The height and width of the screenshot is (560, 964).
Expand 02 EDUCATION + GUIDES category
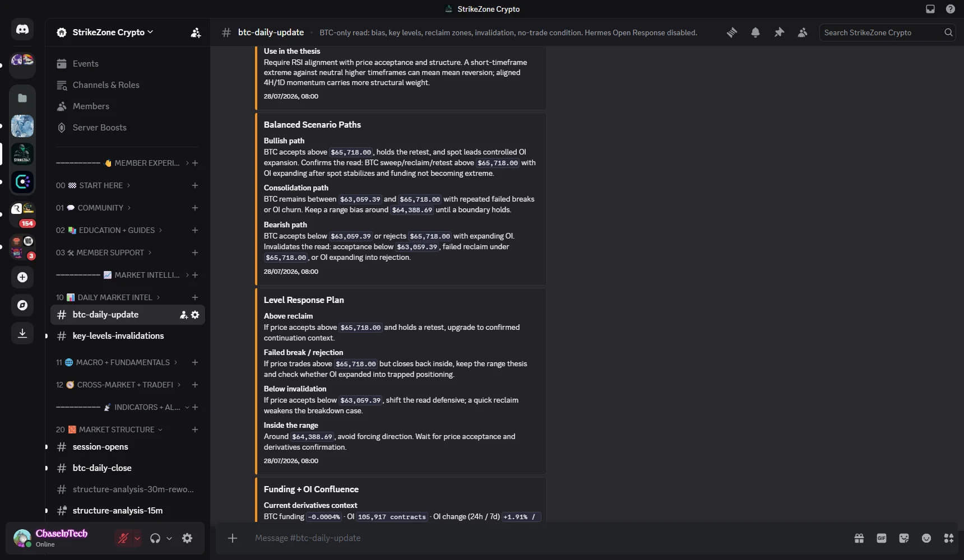click(x=109, y=230)
